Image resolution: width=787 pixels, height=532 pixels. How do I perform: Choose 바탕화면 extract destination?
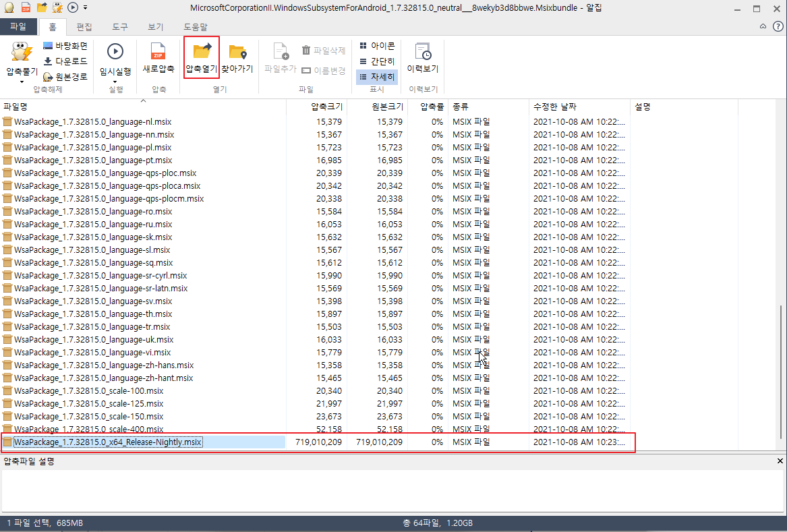pos(65,46)
